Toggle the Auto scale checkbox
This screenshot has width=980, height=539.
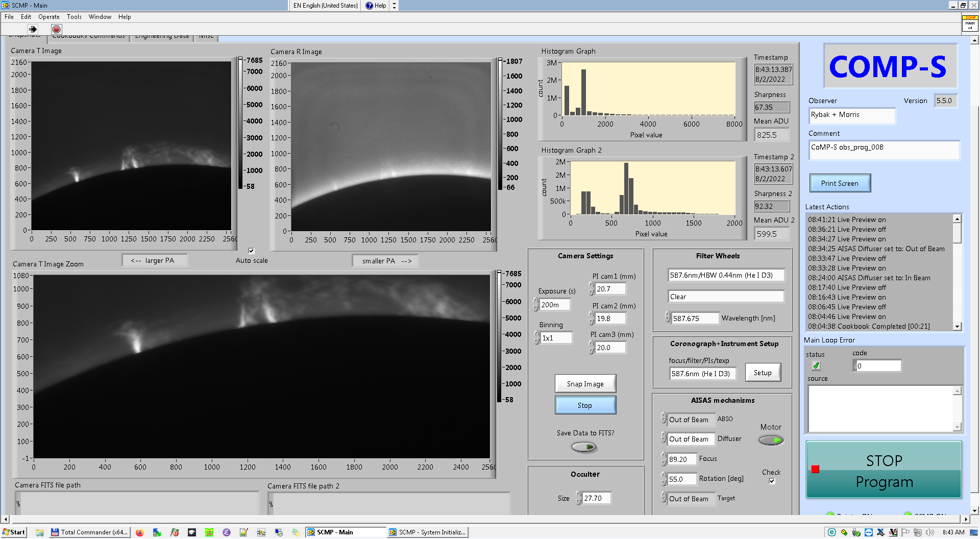251,251
